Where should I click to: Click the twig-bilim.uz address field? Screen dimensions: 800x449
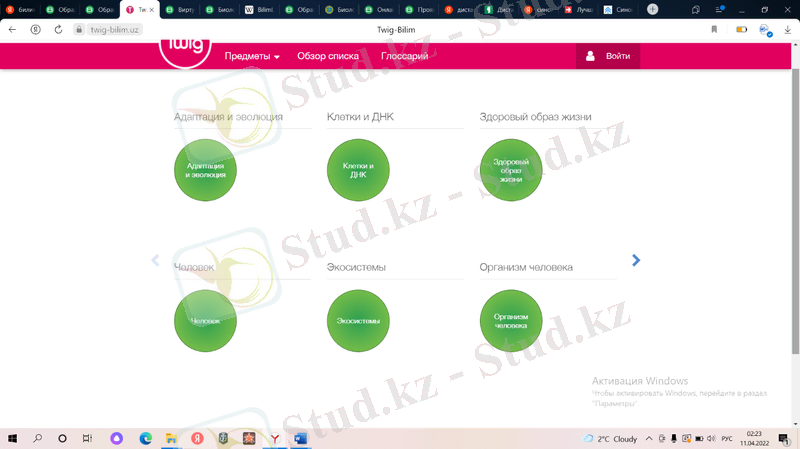(114, 30)
